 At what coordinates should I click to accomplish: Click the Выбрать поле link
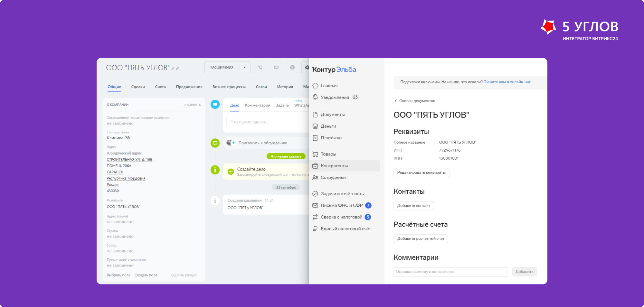[118, 275]
